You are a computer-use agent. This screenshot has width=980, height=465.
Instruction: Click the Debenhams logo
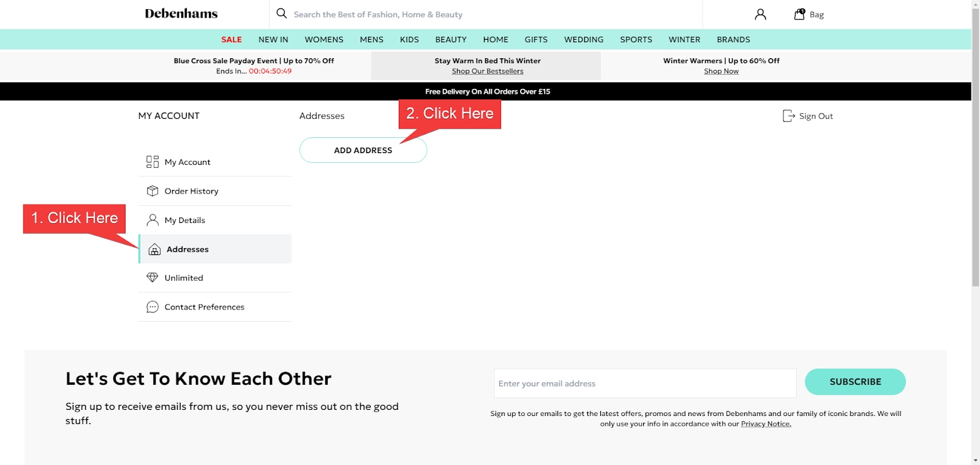(x=181, y=13)
